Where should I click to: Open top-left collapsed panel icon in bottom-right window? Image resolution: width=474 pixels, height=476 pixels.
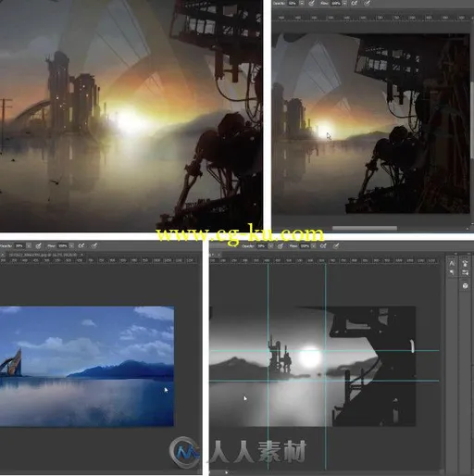click(452, 263)
